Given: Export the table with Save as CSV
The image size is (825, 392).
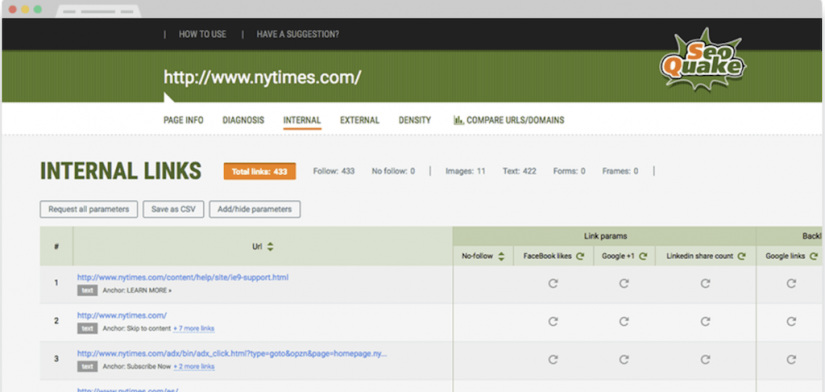Looking at the screenshot, I should 173,209.
